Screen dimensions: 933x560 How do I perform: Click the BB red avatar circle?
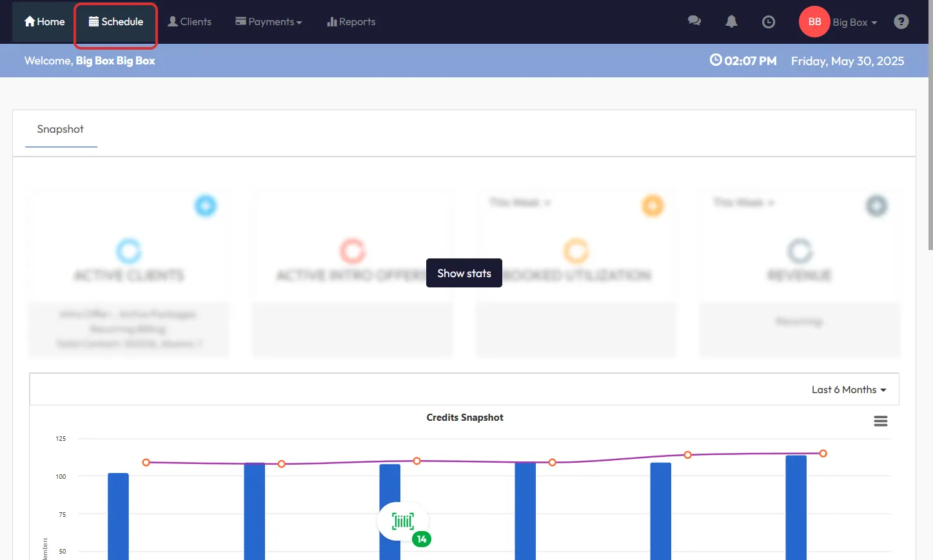pyautogui.click(x=814, y=22)
